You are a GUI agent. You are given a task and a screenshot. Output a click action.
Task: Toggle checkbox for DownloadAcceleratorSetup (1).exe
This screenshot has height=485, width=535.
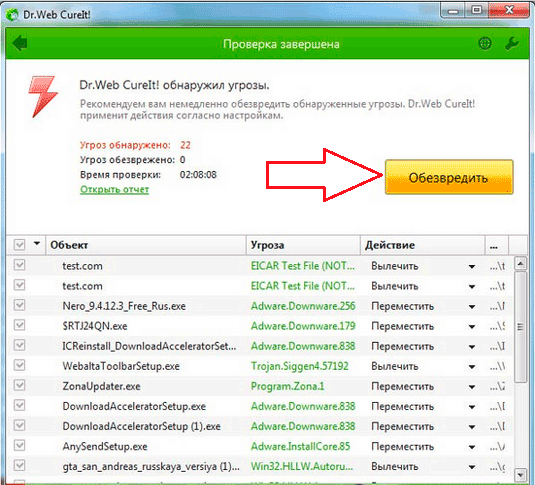19,426
